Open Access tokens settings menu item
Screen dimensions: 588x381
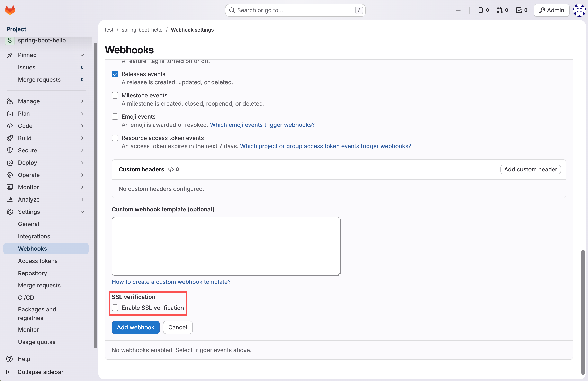click(x=38, y=261)
